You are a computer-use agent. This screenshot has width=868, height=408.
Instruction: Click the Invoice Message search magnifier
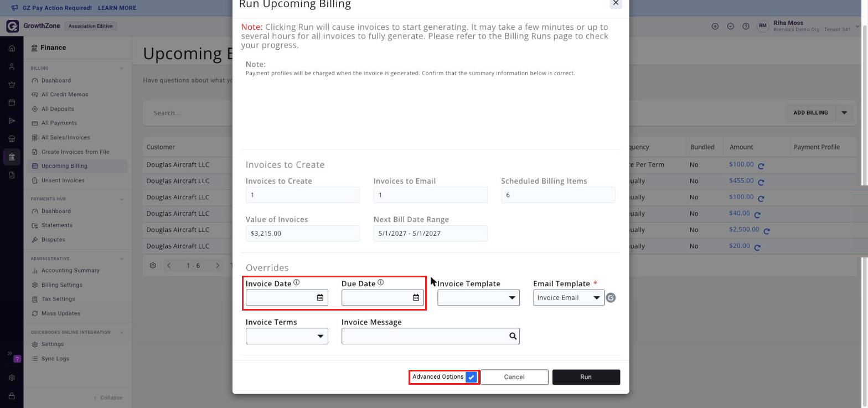point(513,336)
